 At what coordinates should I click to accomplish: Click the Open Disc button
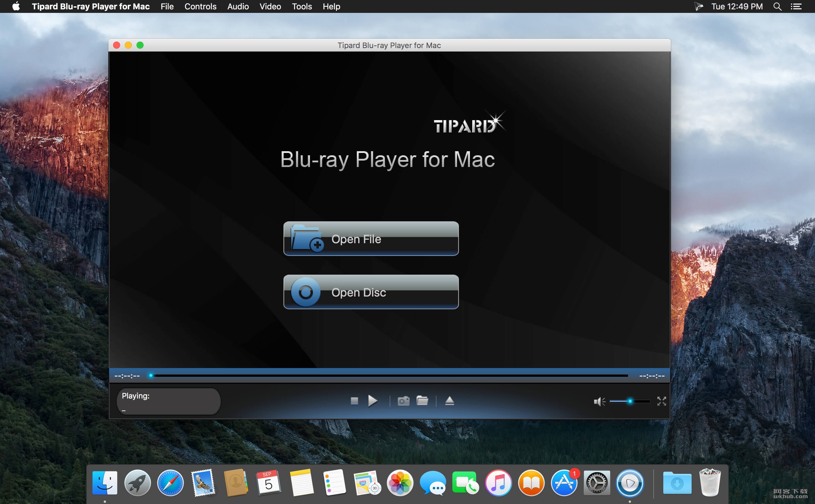click(x=371, y=292)
